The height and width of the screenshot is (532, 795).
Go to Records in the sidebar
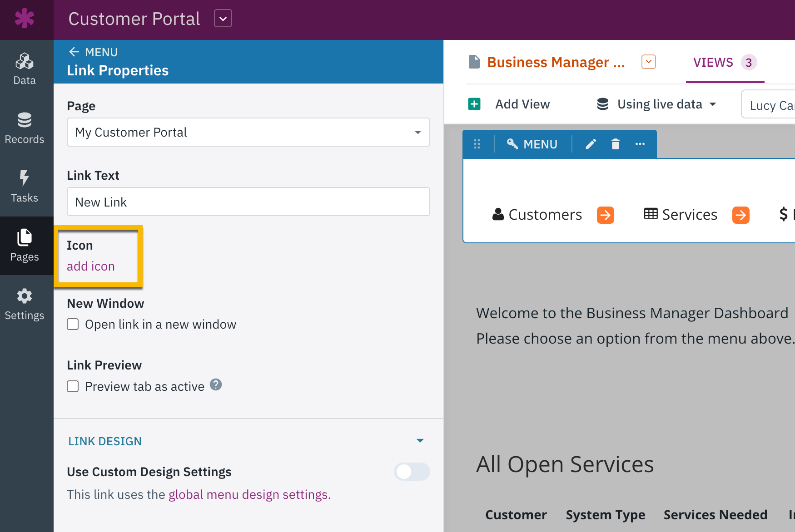[25, 128]
